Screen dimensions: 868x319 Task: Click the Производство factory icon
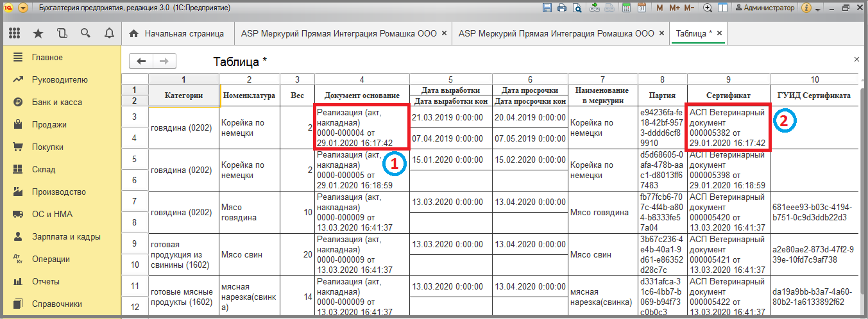tap(17, 192)
